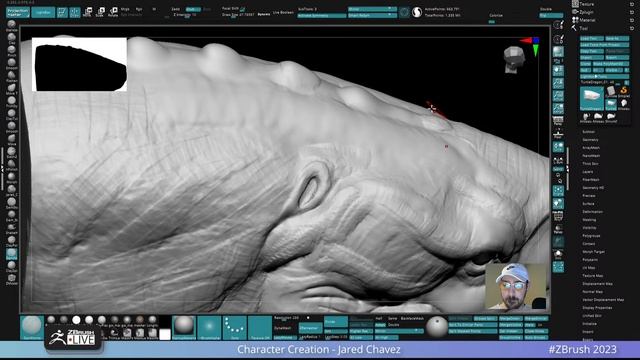Open Projection Master
This screenshot has height=360, width=640.
[18, 12]
